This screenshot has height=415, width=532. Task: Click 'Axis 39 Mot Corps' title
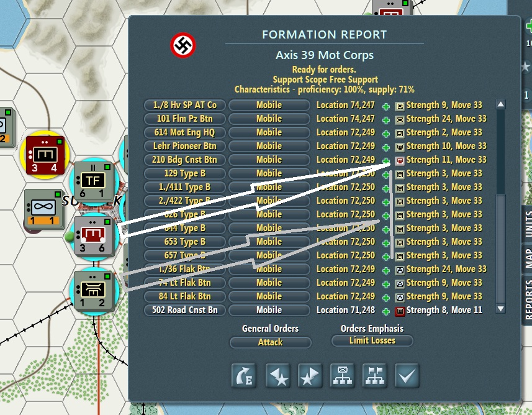tap(325, 55)
